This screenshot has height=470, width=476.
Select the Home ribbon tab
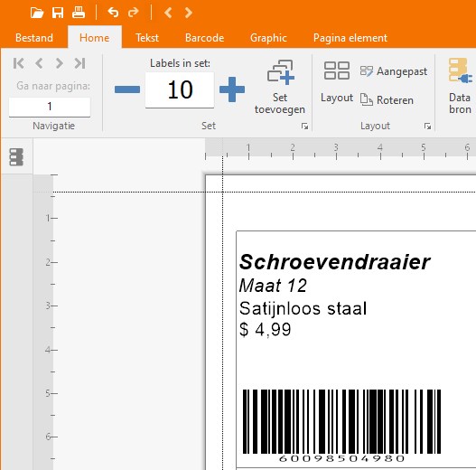tap(95, 38)
